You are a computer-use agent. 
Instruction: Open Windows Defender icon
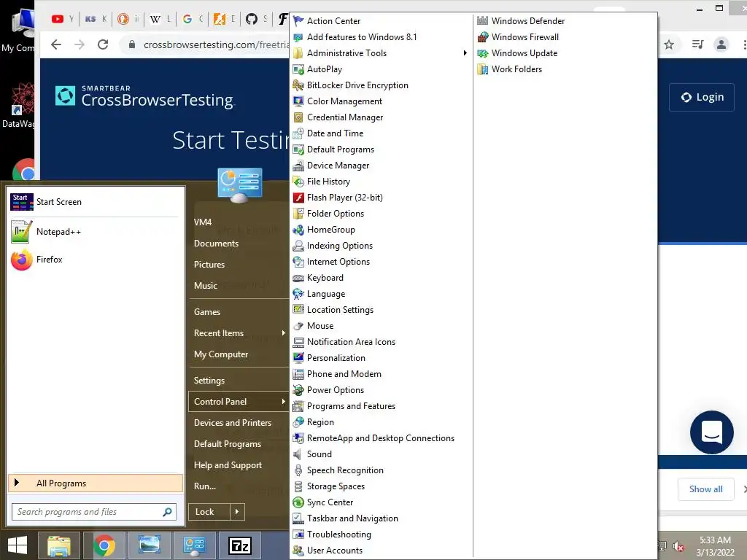(x=483, y=21)
